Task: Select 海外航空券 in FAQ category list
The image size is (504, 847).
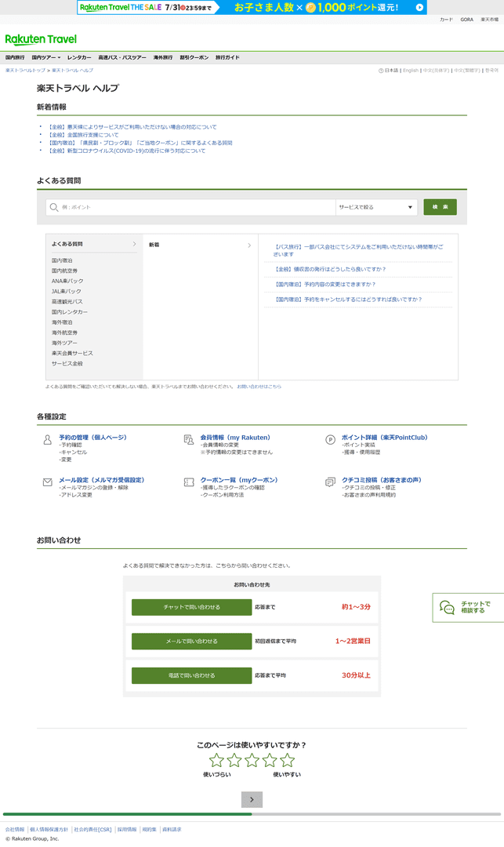Action: 65,333
